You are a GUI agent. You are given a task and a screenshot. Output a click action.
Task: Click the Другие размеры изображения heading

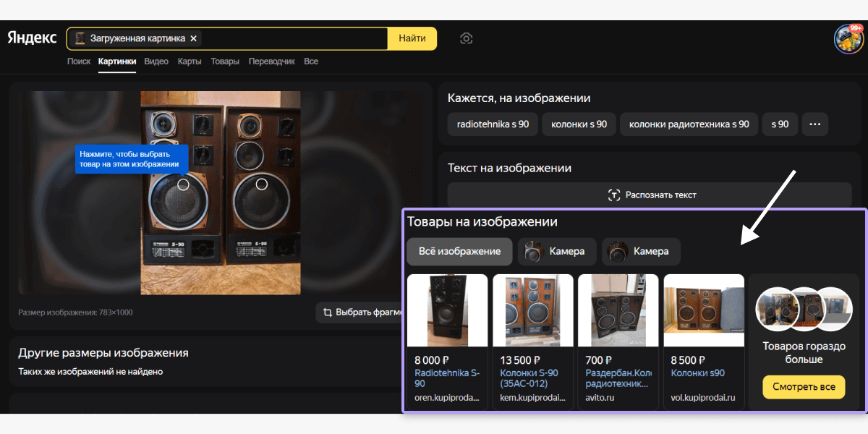[x=103, y=353]
